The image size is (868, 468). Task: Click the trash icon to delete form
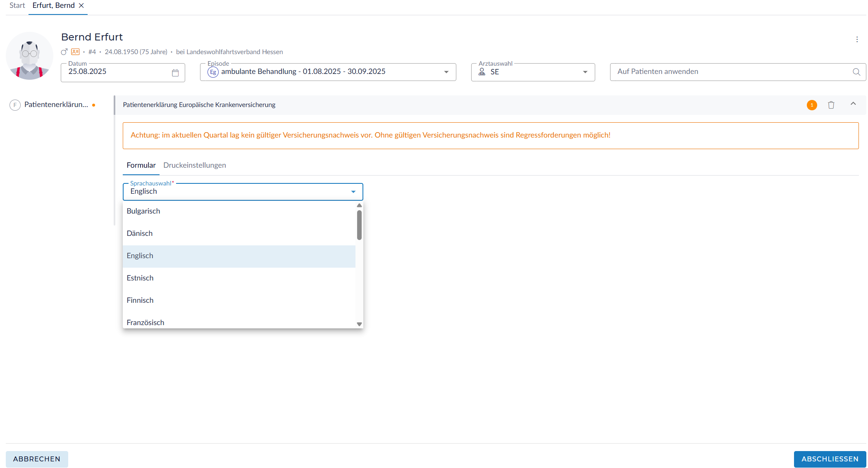coord(831,105)
